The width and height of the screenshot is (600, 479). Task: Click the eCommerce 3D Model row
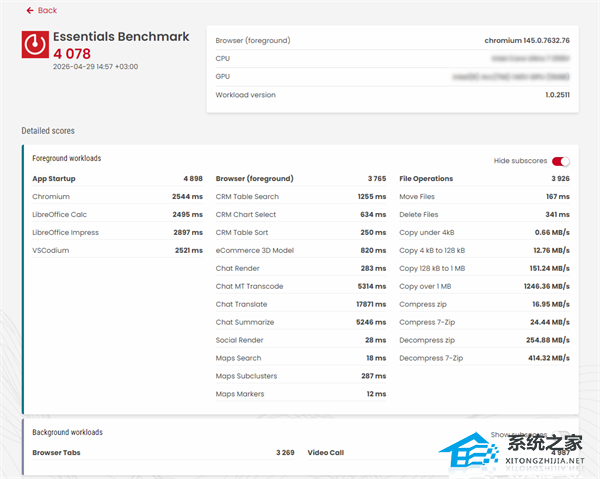click(301, 251)
